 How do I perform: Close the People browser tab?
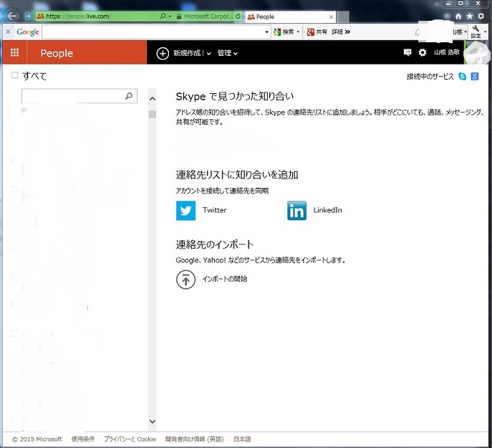(x=331, y=16)
